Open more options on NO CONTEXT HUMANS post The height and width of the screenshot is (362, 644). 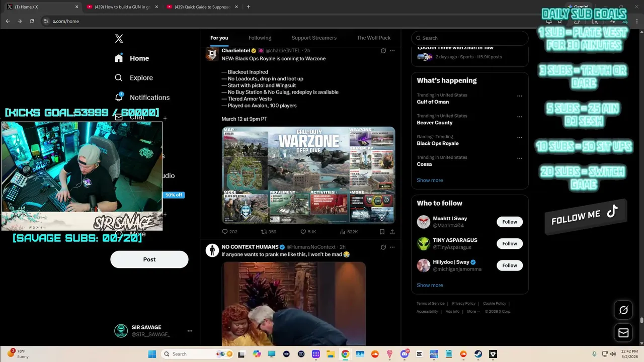pyautogui.click(x=392, y=247)
